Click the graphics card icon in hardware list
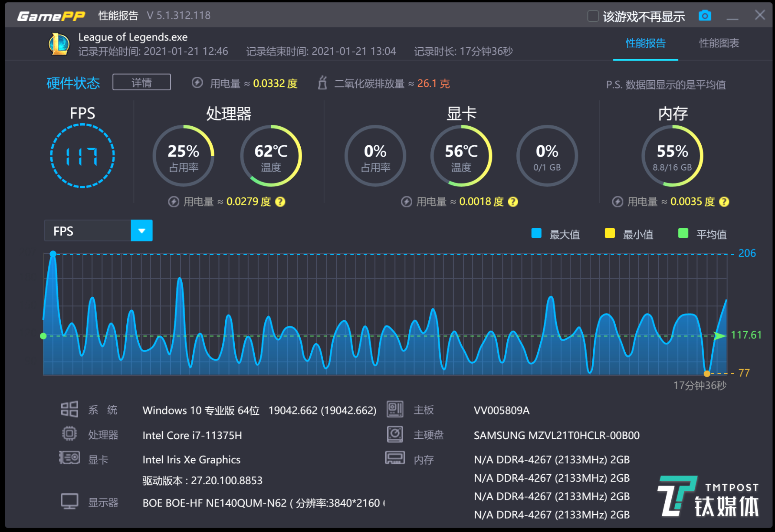 [69, 458]
